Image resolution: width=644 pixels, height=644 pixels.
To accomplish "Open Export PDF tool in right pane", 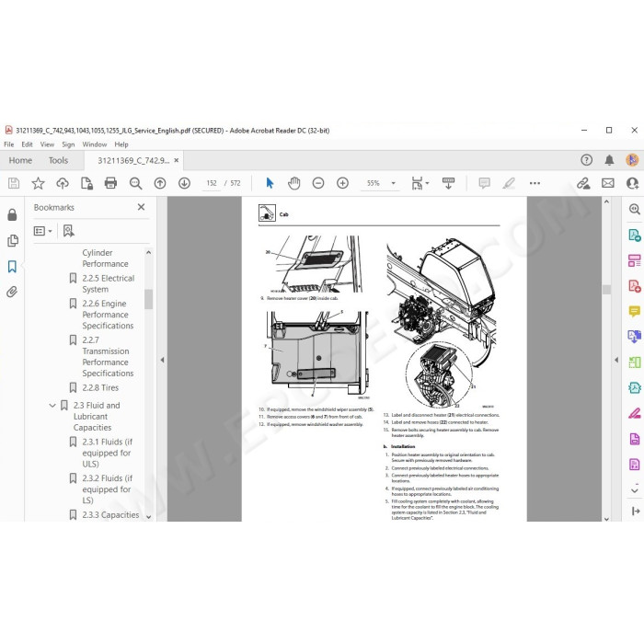I will coord(635,235).
